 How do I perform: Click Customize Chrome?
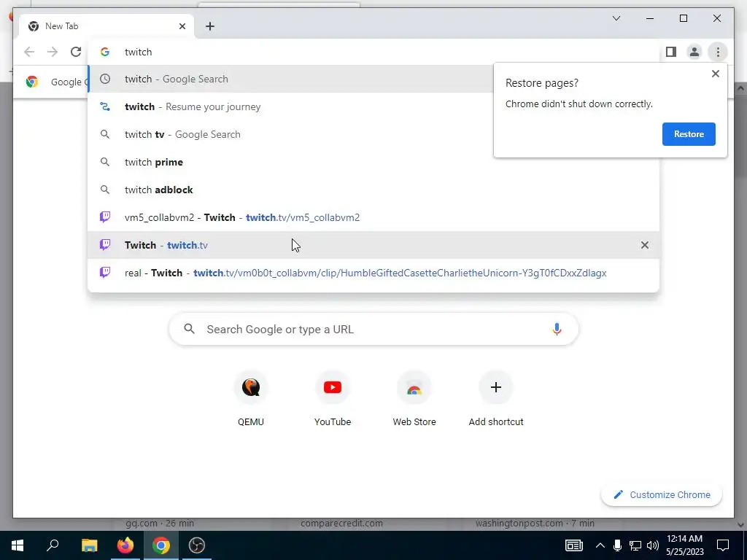pyautogui.click(x=662, y=495)
